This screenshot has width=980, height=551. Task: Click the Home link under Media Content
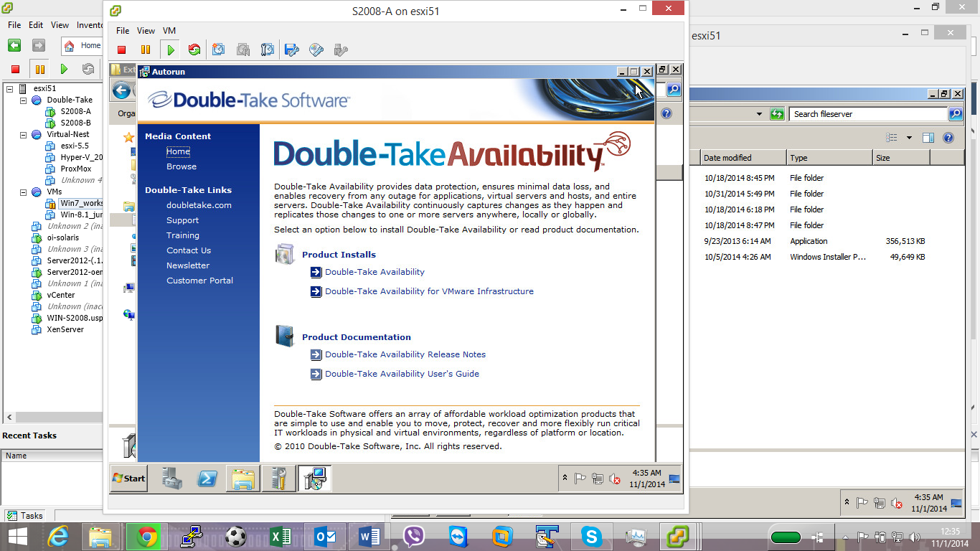(x=178, y=151)
